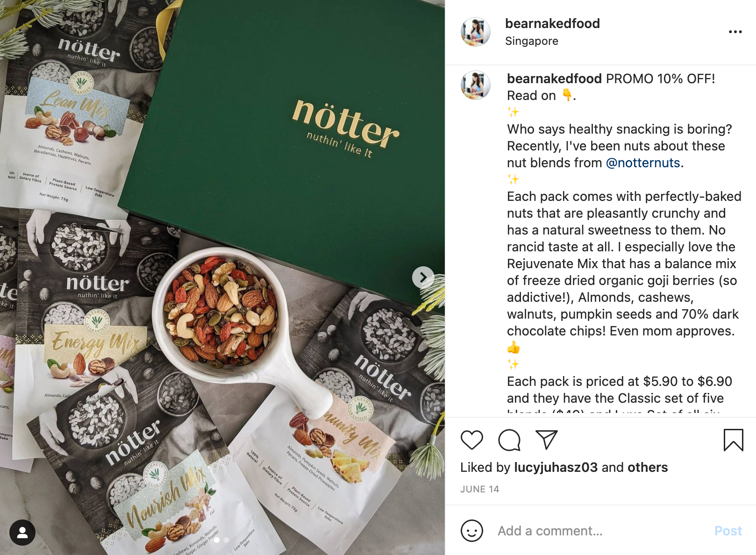Image resolution: width=756 pixels, height=555 pixels.
Task: Submit comment with Post button
Action: pos(727,531)
